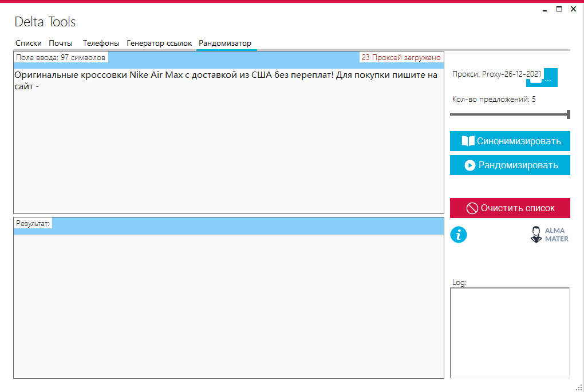Select the Генератор ссылок tab
584x392 pixels.
(159, 43)
